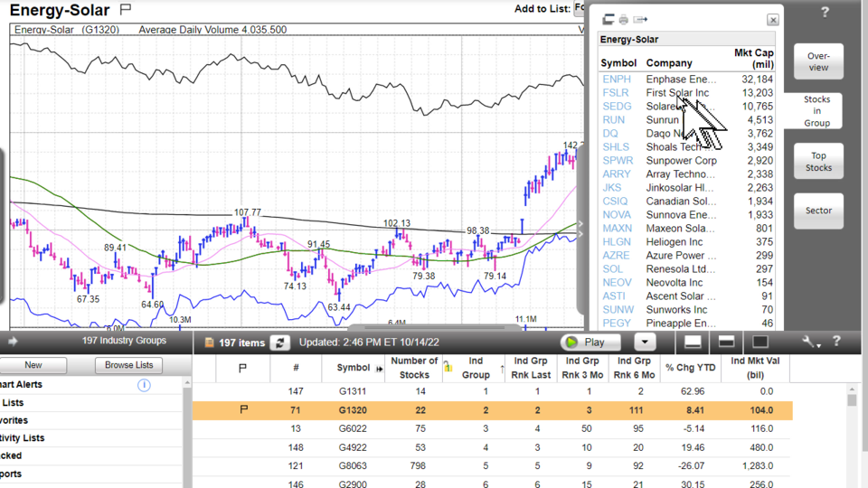Screen dimensions: 868x488
Task: Click the refresh icon next to 197 items
Action: pyautogui.click(x=280, y=343)
